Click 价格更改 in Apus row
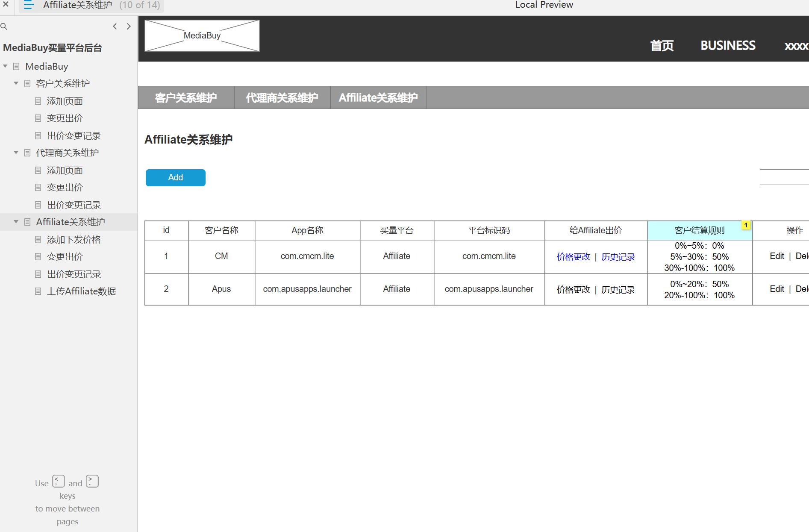Image resolution: width=809 pixels, height=532 pixels. click(573, 290)
